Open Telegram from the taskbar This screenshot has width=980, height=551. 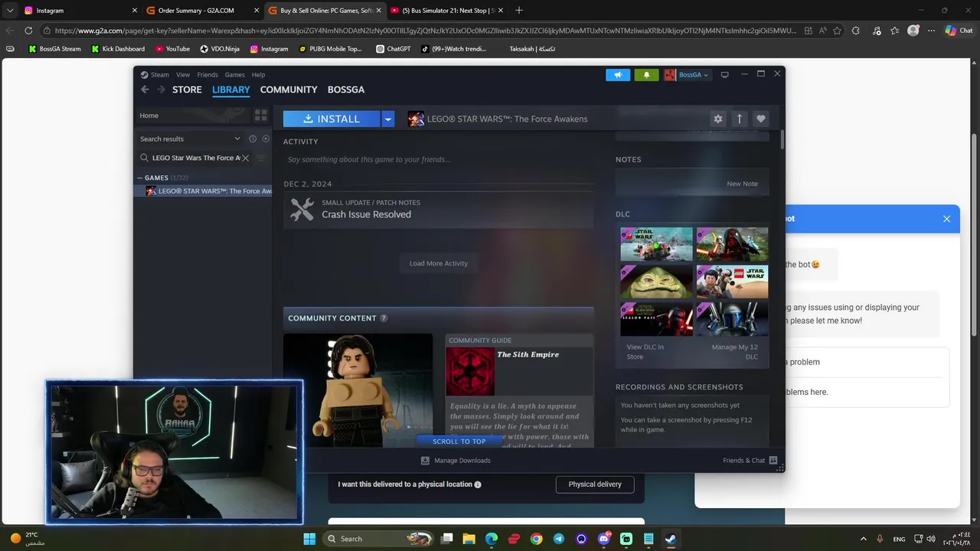[x=559, y=539]
